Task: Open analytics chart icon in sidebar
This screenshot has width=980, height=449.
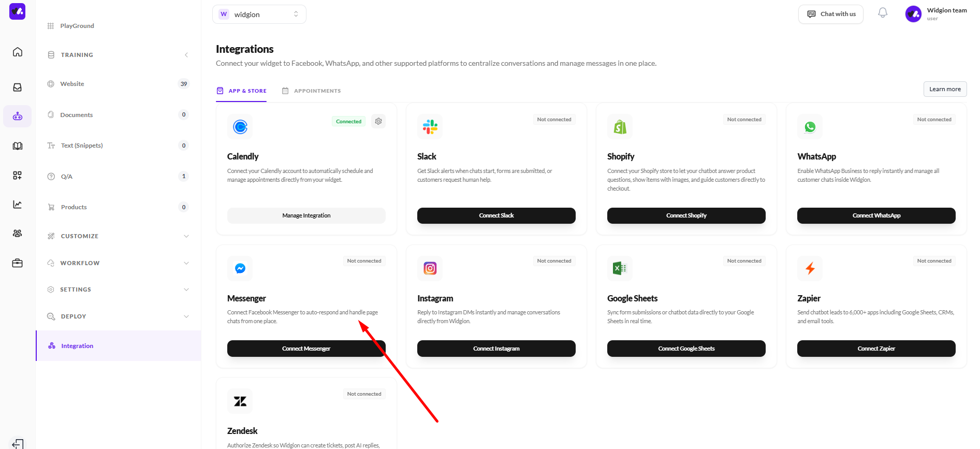Action: (x=18, y=205)
